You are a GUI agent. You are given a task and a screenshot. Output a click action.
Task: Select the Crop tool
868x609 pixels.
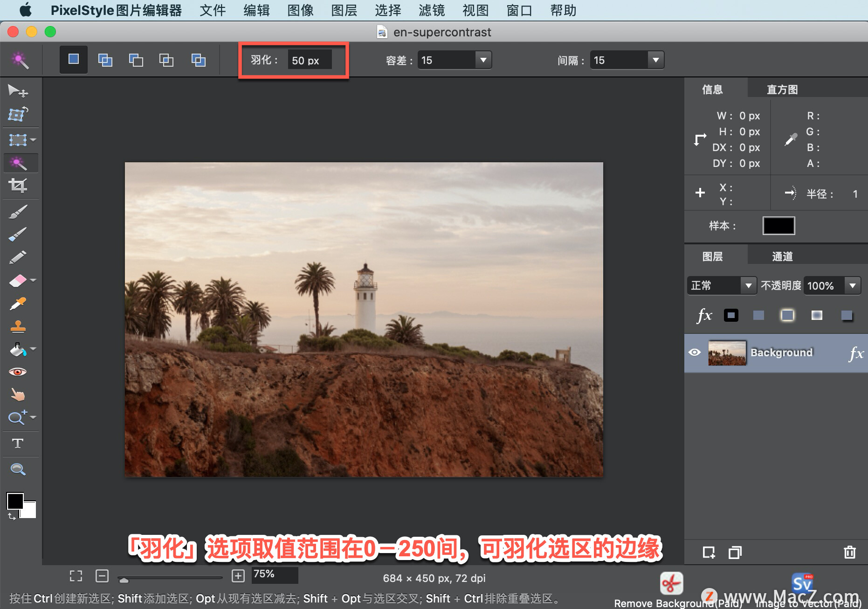pyautogui.click(x=19, y=186)
